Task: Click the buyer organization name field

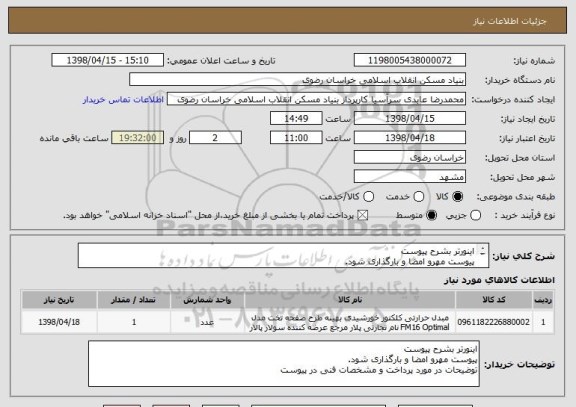Action: pos(298,80)
